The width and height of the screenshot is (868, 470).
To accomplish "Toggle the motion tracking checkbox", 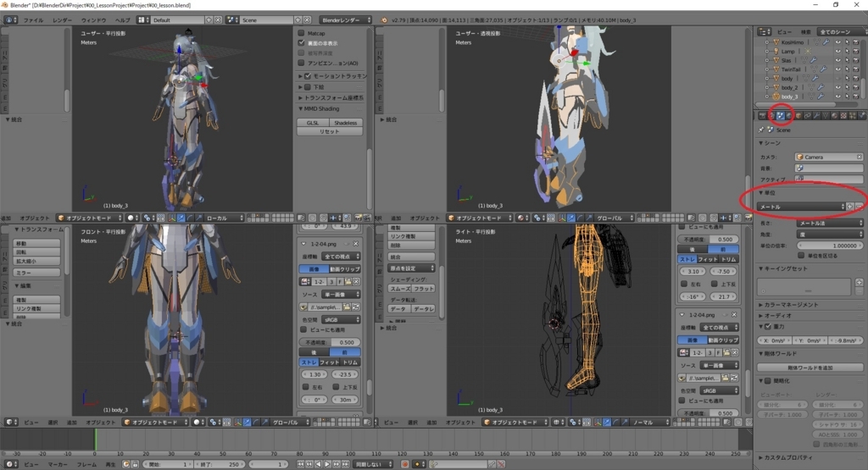I will click(308, 75).
